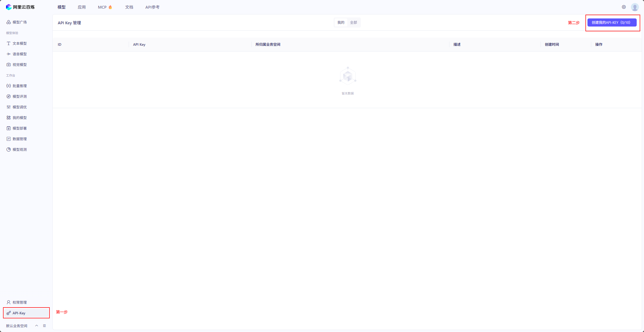
Task: Expand the 默认业务空间 workspace chevron
Action: coord(37,326)
